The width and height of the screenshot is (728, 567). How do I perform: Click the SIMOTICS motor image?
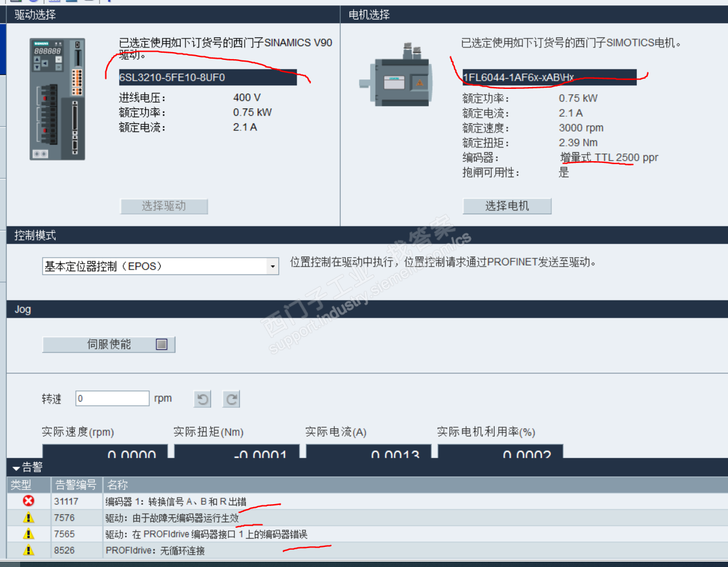pos(396,75)
